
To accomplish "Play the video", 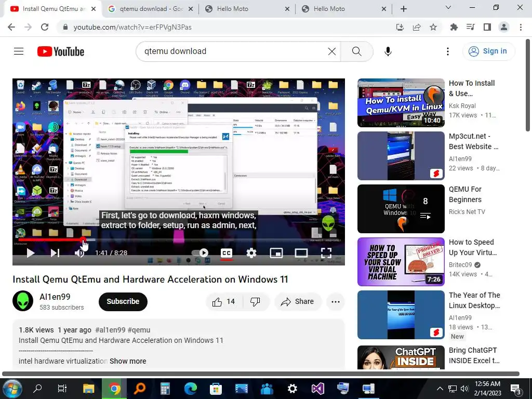I will (31, 253).
